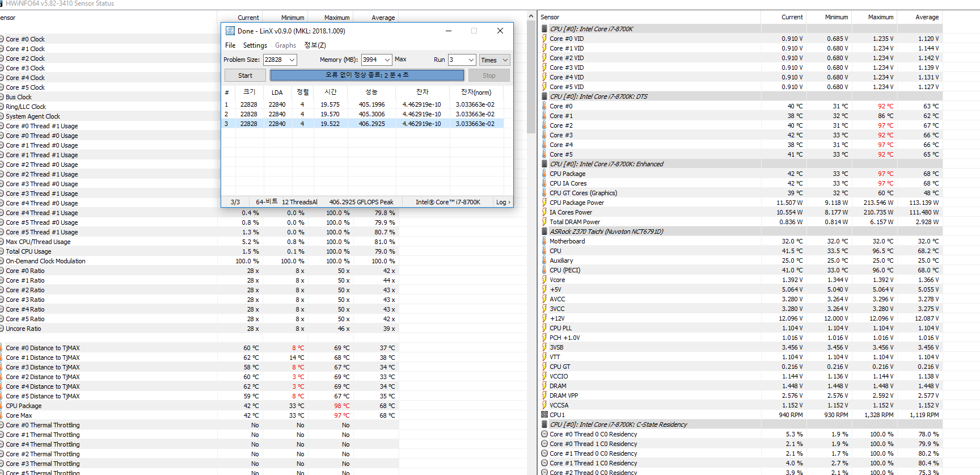Select the "System Agent Clock" sensor row
980x475 pixels.
click(x=32, y=116)
